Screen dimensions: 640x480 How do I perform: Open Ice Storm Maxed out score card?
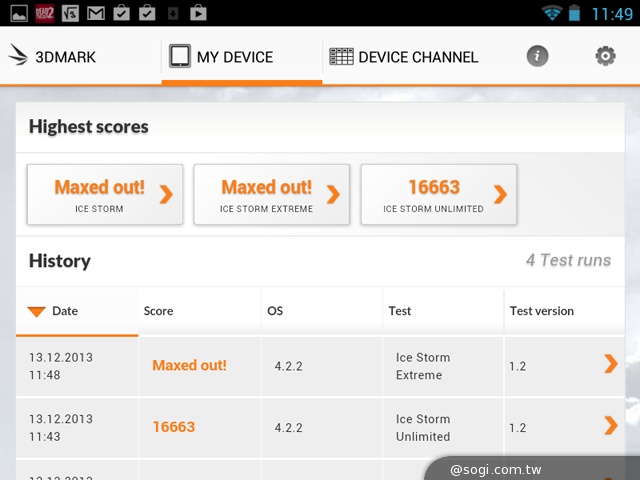coord(105,194)
